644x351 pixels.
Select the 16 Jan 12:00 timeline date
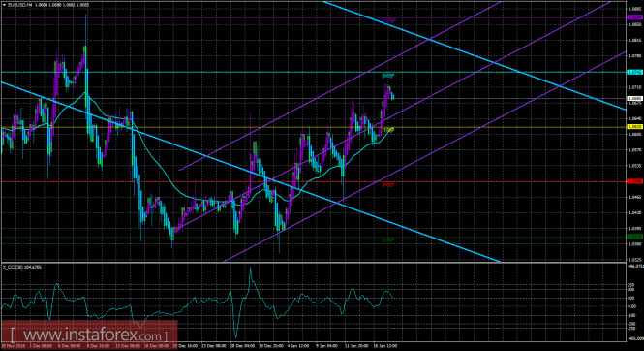click(x=386, y=346)
